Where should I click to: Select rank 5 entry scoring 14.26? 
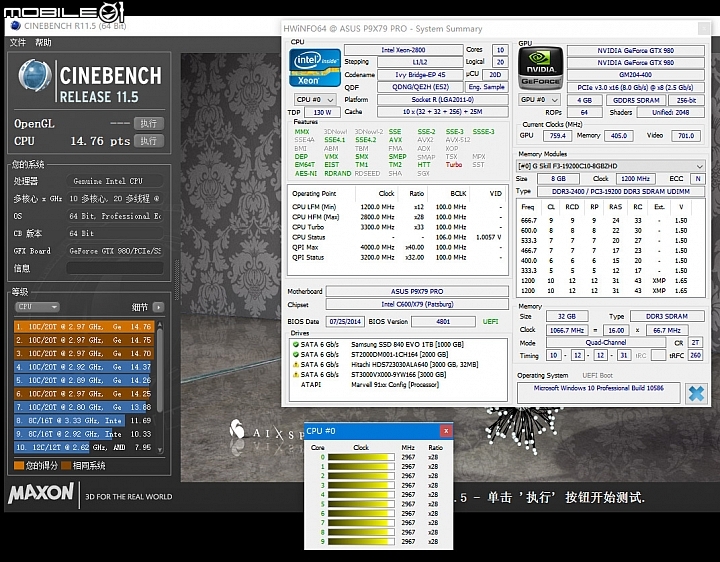point(84,380)
